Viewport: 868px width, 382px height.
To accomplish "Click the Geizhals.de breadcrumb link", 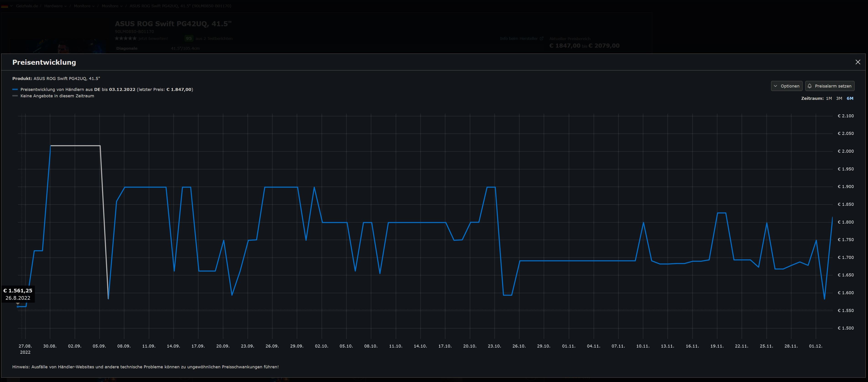I will point(27,6).
